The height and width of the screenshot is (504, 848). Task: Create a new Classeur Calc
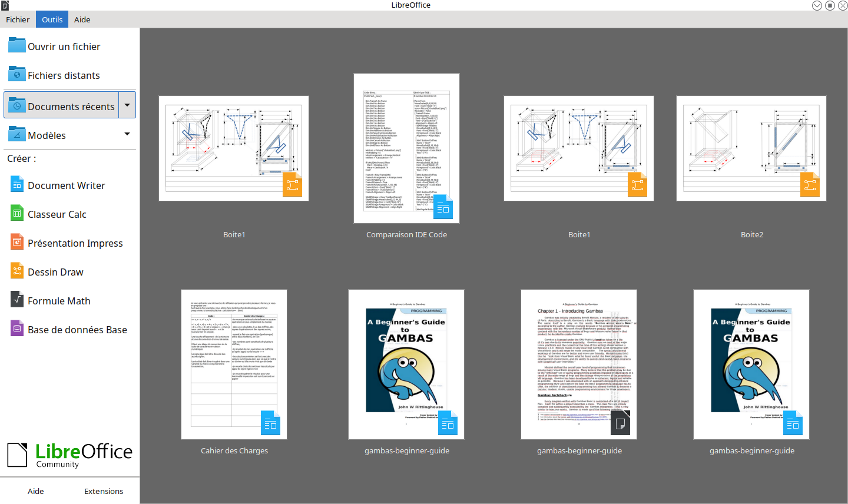click(69, 214)
